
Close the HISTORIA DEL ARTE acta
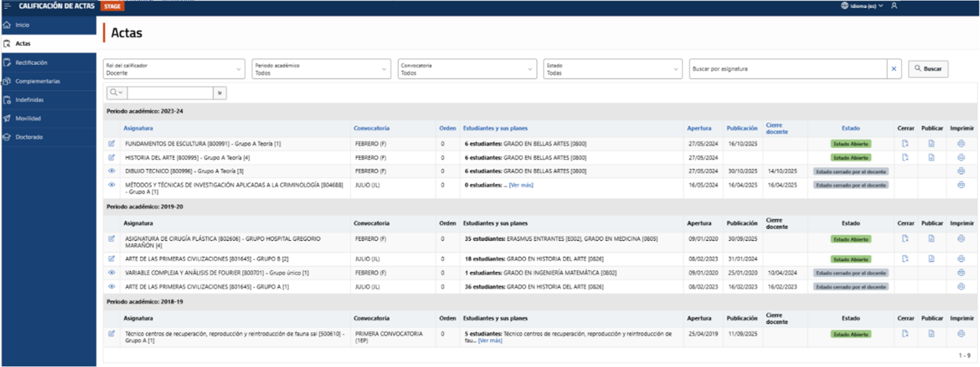905,157
